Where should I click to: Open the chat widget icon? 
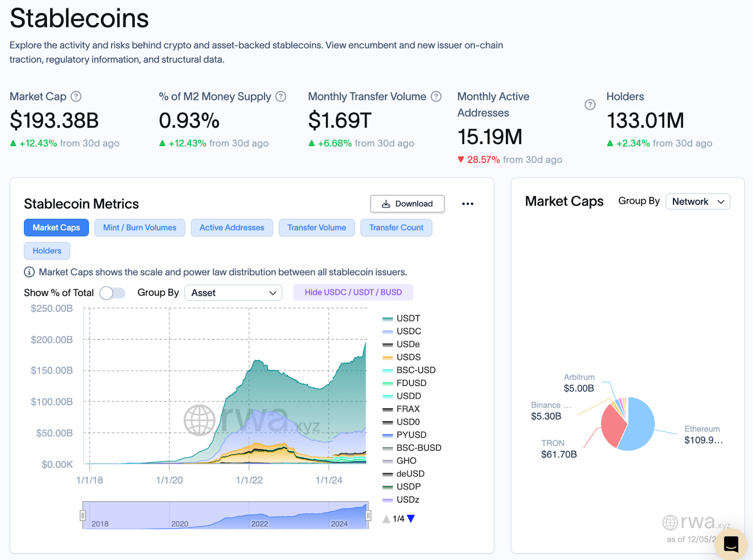click(x=731, y=544)
